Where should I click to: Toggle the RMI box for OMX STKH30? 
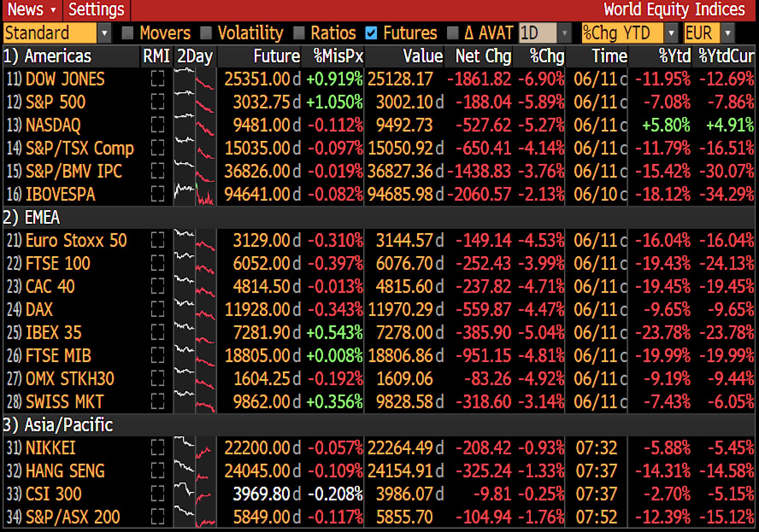[x=158, y=379]
